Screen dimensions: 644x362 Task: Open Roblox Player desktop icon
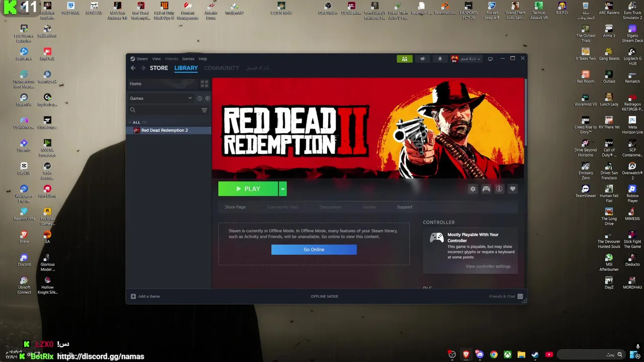(x=632, y=194)
